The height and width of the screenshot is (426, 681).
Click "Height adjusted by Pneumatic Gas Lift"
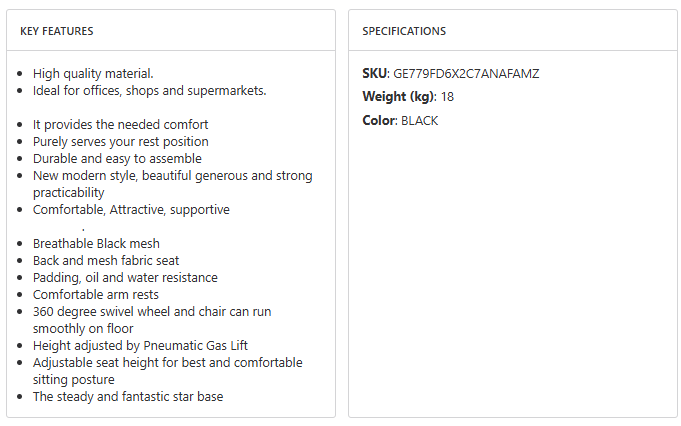(139, 345)
